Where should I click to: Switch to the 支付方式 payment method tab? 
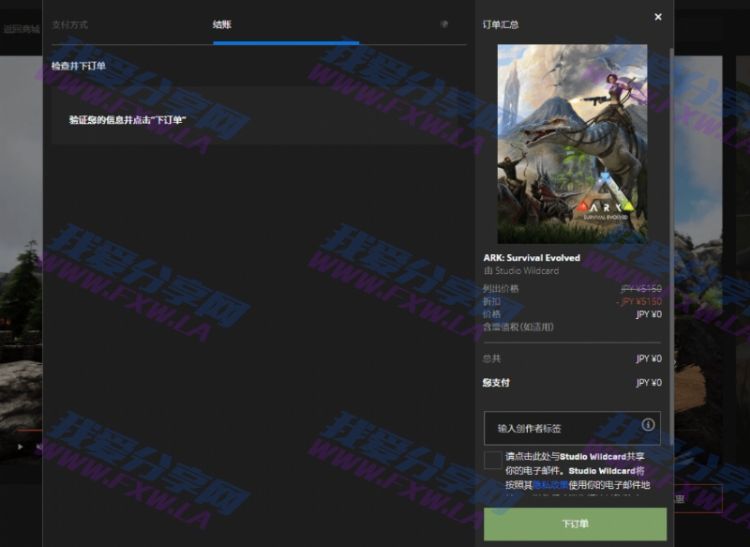point(70,24)
